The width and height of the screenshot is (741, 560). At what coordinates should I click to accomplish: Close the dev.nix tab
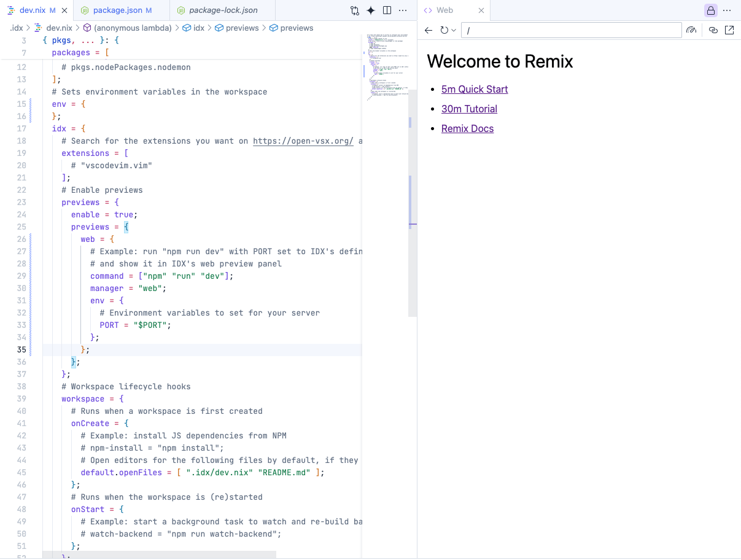click(x=64, y=10)
